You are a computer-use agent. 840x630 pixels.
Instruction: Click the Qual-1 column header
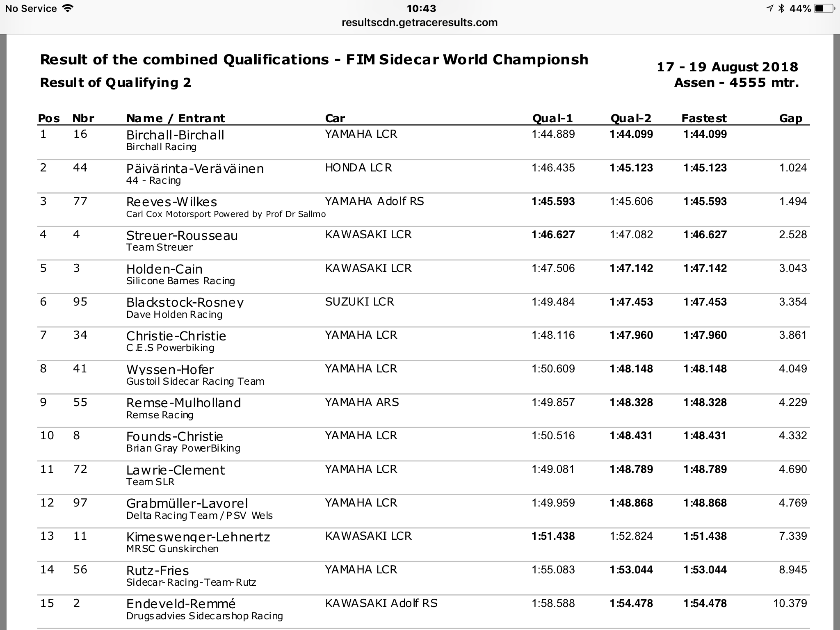(552, 118)
